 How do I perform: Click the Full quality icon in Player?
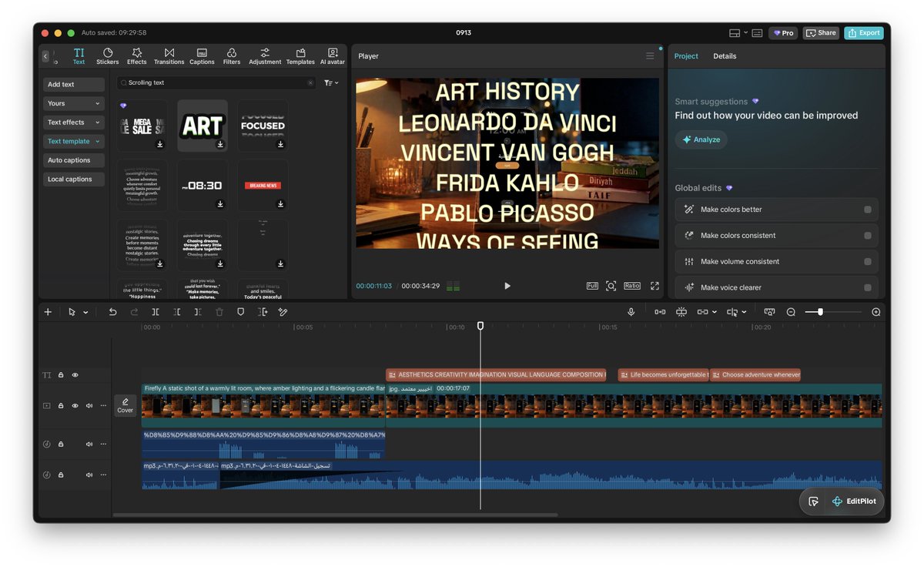[592, 286]
